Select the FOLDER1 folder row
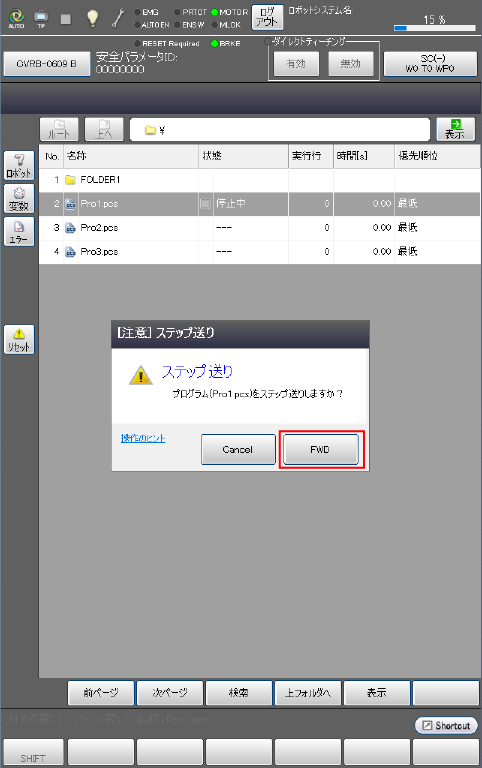 tap(260, 180)
